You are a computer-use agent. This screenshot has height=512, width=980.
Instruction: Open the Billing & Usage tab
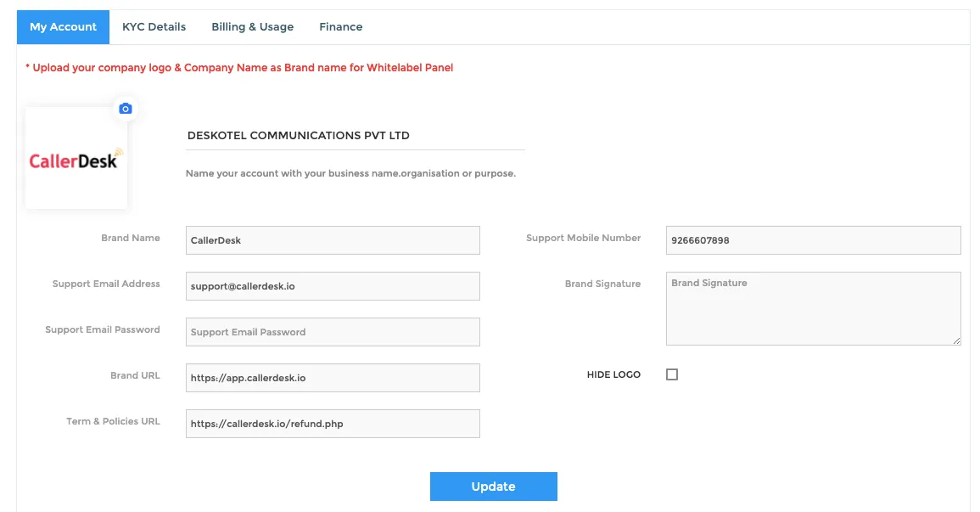click(253, 27)
